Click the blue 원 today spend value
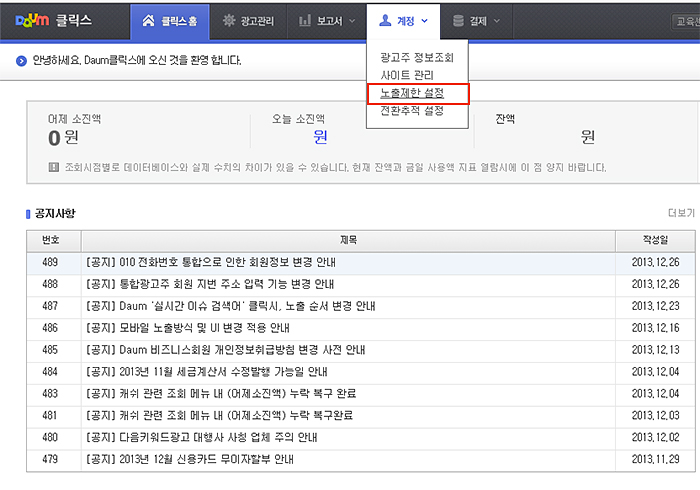This screenshot has height=490, width=700. 321,137
